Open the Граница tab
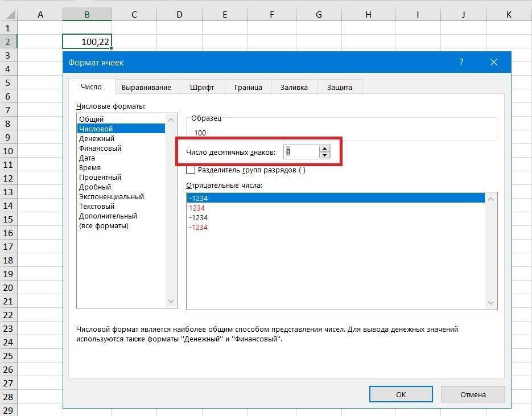The image size is (532, 416). pyautogui.click(x=248, y=87)
